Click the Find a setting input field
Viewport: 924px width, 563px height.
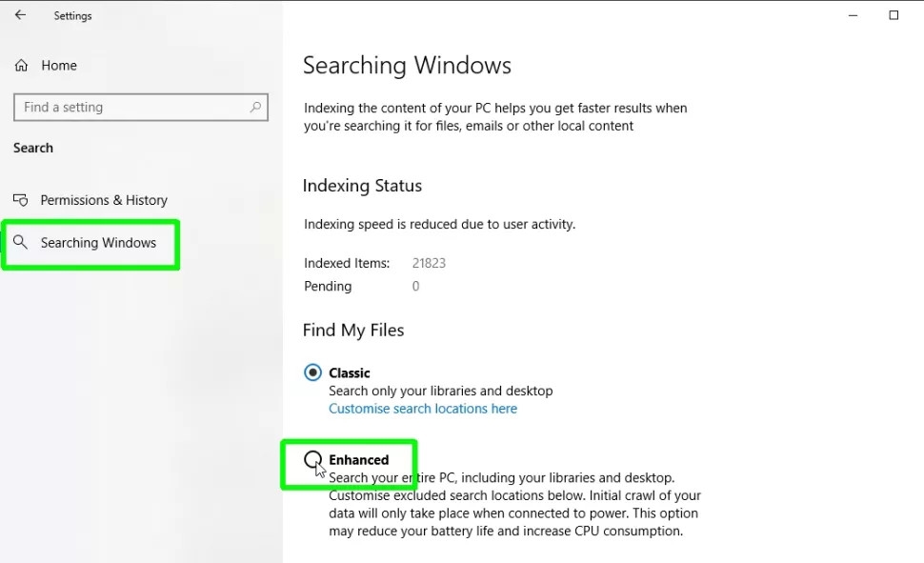133,107
